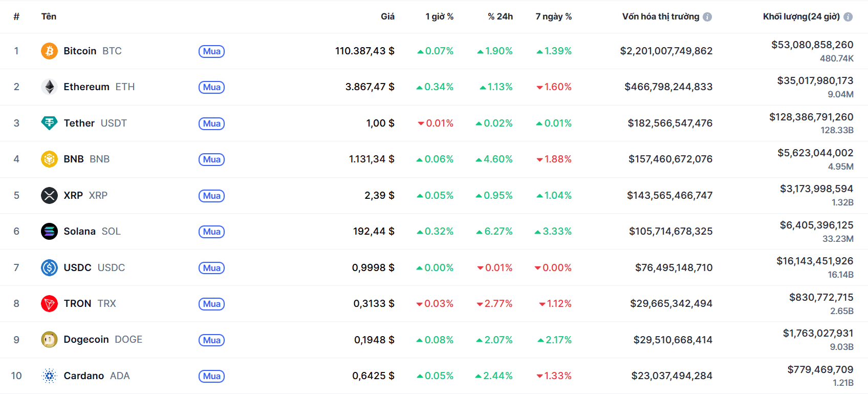The height and width of the screenshot is (394, 868).
Task: Click Mua button for Solana
Action: click(x=211, y=232)
